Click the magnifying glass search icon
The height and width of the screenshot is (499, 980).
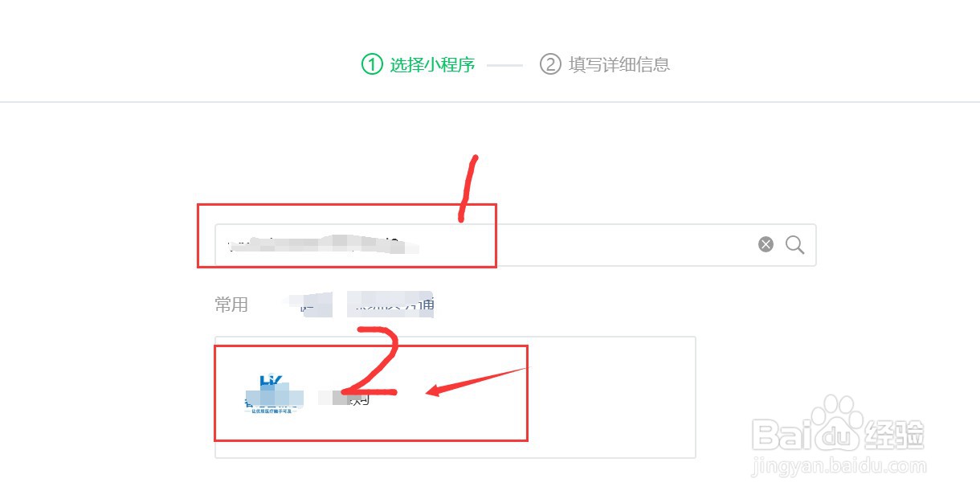pyautogui.click(x=794, y=244)
